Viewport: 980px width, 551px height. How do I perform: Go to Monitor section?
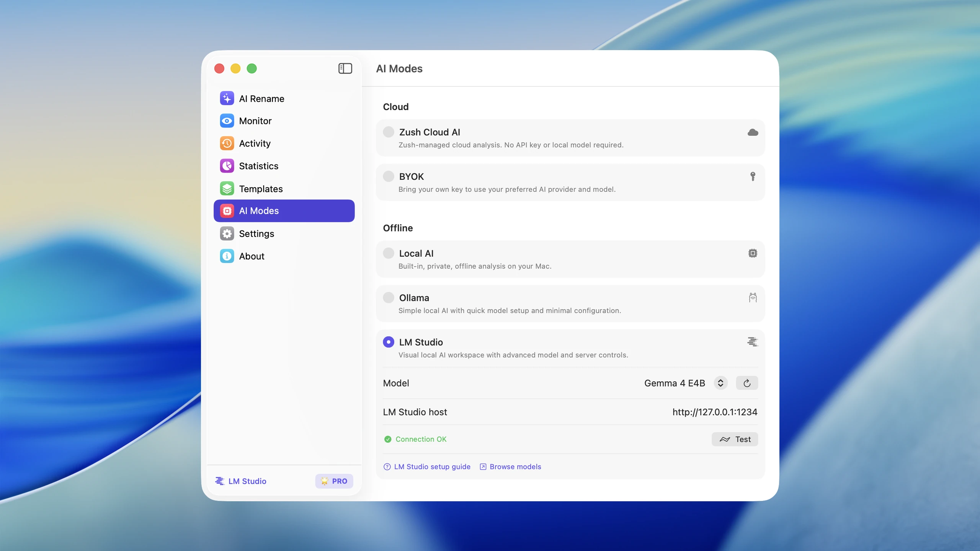click(284, 121)
